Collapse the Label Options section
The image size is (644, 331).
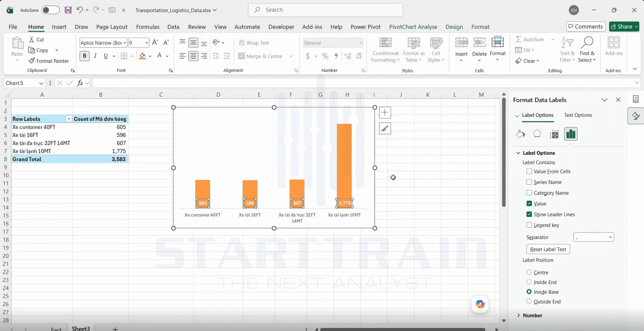pos(518,153)
